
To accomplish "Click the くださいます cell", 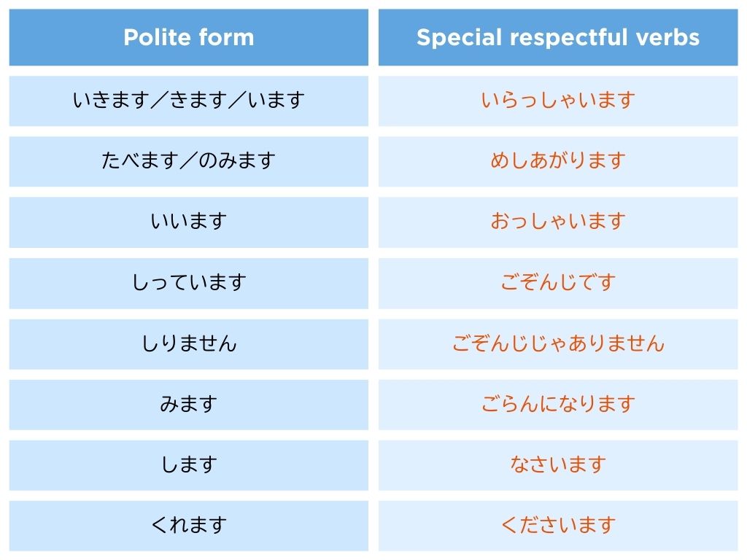I will [558, 525].
